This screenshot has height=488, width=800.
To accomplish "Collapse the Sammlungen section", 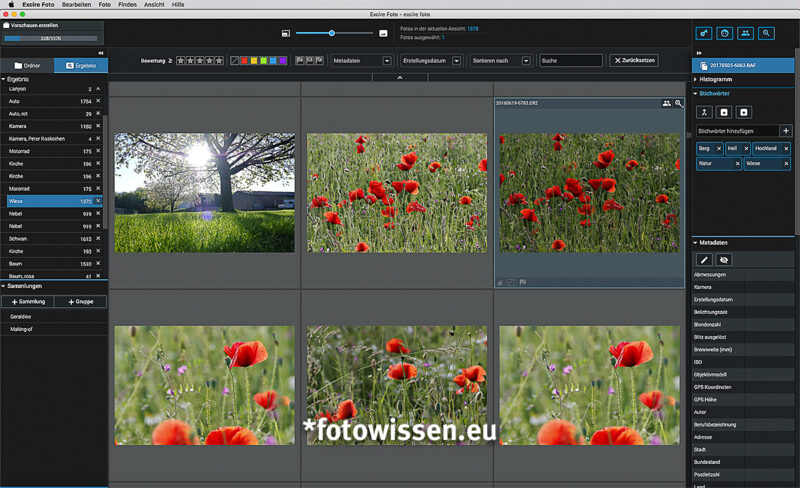I will click(x=4, y=286).
